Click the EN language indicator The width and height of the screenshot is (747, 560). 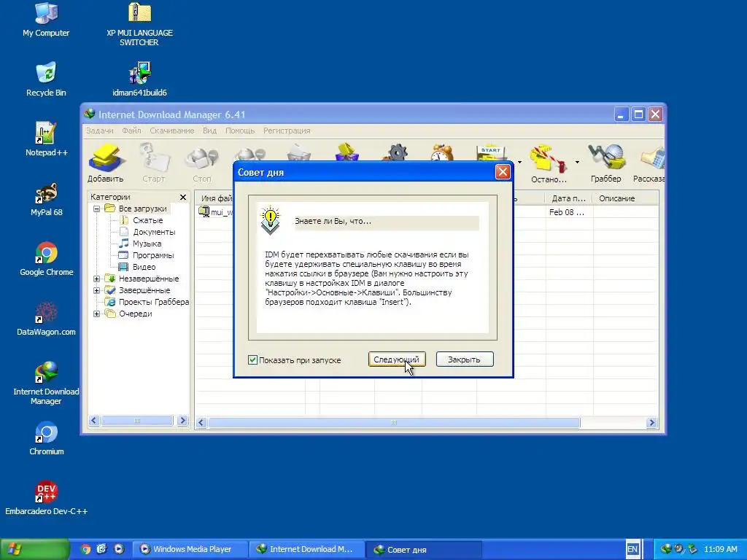(x=632, y=550)
